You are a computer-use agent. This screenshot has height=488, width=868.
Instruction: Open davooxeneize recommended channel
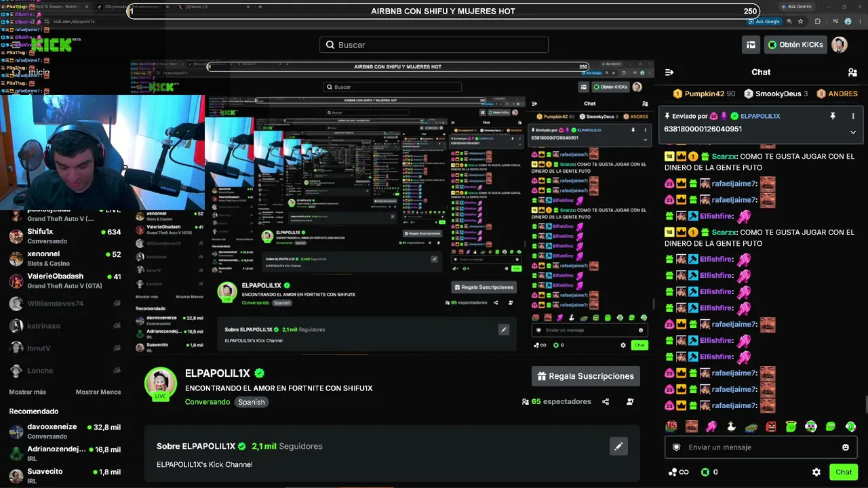[65, 431]
